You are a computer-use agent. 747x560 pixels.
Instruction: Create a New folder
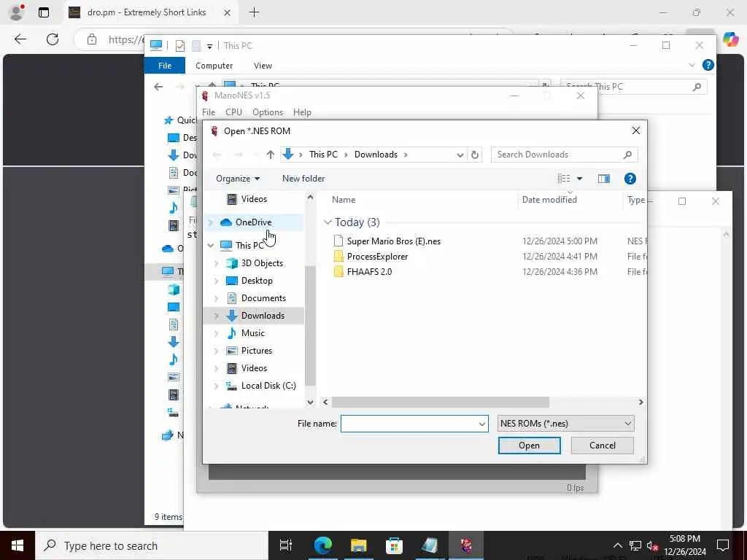303,179
